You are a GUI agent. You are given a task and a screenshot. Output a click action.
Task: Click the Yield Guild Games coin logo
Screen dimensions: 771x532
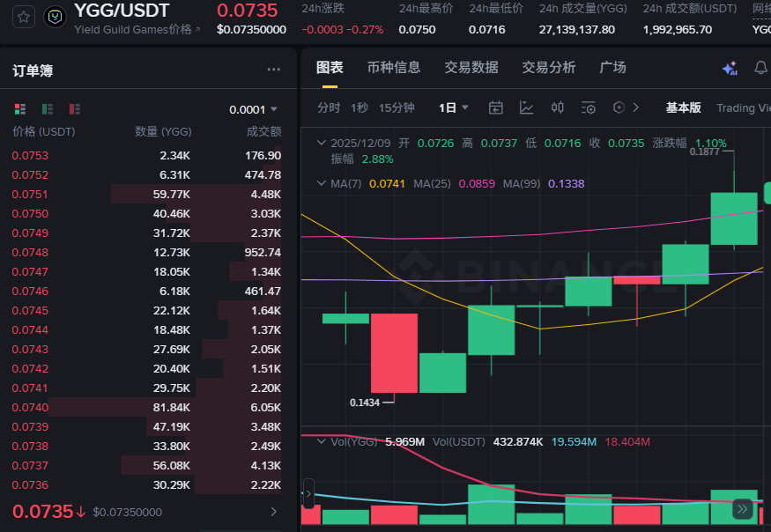point(55,18)
